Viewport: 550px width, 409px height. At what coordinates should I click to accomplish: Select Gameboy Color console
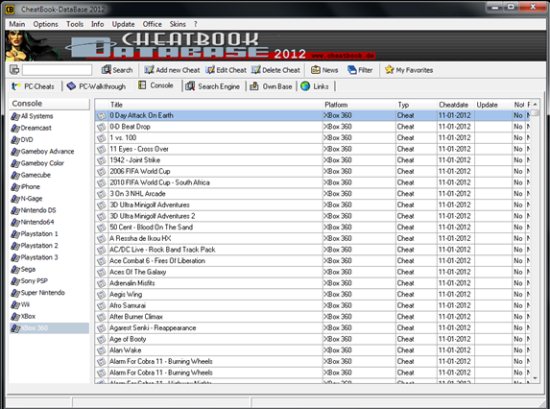(x=38, y=163)
